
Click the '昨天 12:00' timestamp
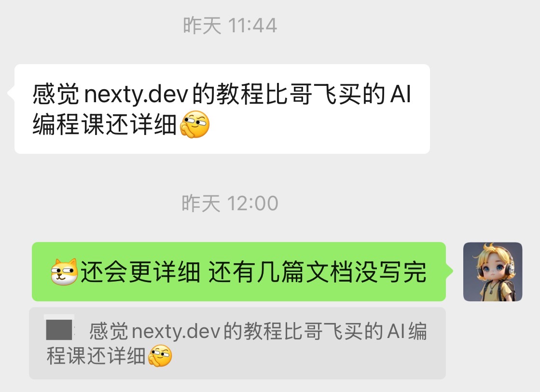[230, 203]
